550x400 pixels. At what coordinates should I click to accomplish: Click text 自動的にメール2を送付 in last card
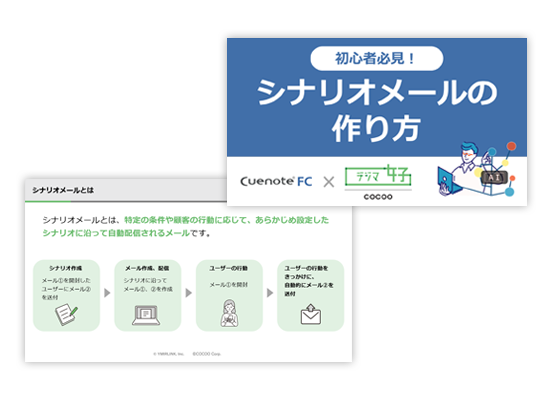click(x=309, y=289)
